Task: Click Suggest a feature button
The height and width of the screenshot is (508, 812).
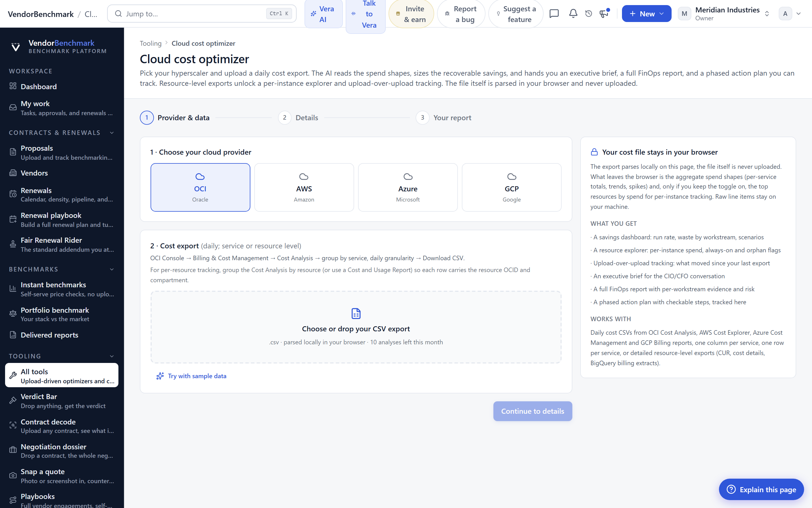Action: pos(516,14)
